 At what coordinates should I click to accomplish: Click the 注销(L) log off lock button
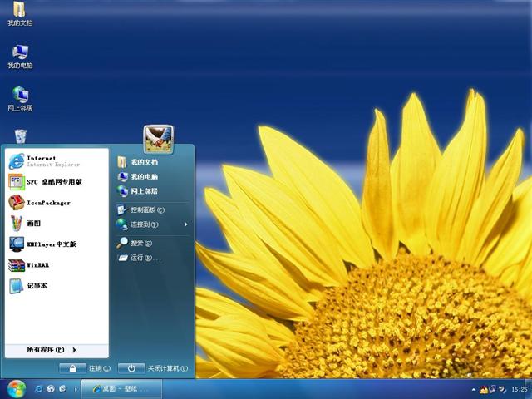(72, 368)
